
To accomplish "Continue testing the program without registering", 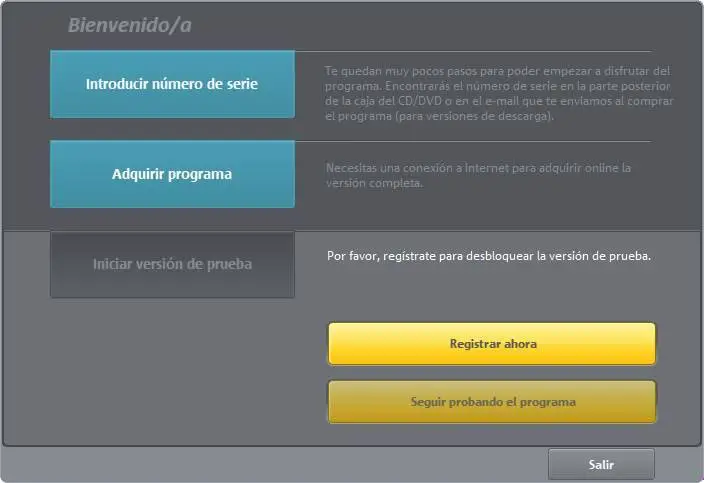I will click(x=492, y=402).
